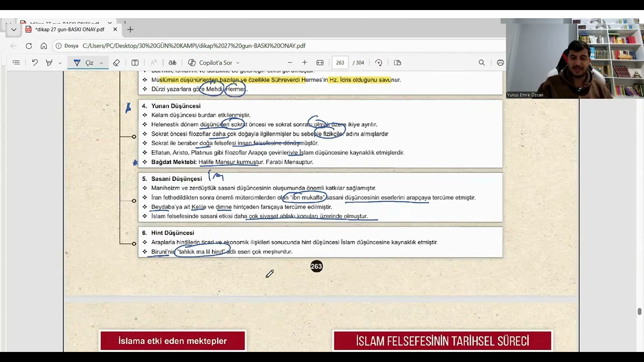Open the translate icon
644x362 pixels.
click(172, 63)
